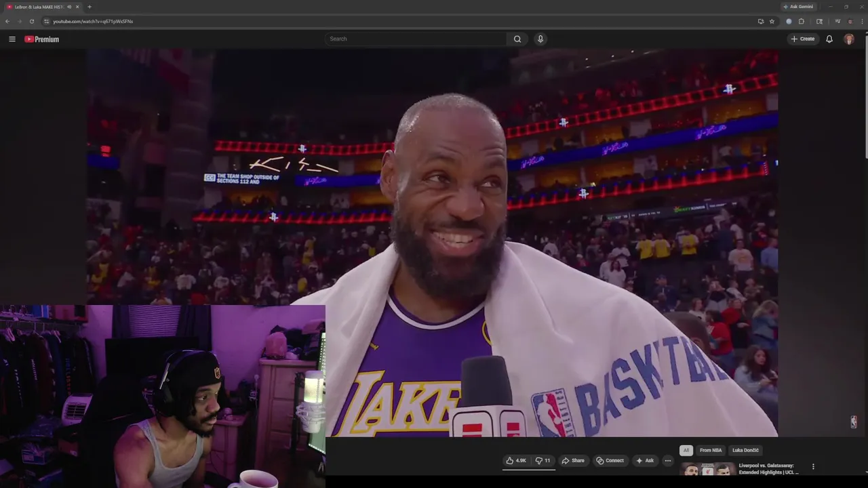
Task: Dislike the video with thumbs down
Action: pyautogui.click(x=543, y=461)
